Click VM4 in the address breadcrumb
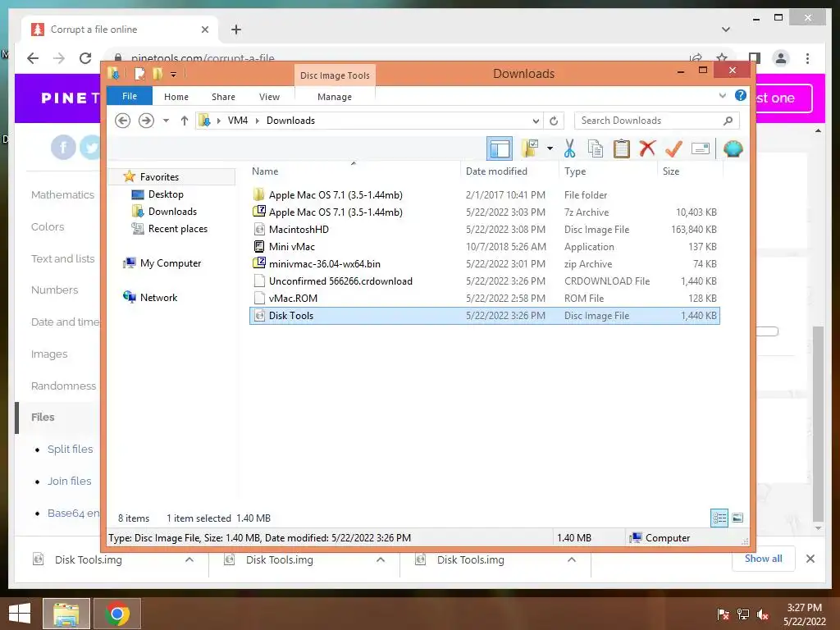 coord(238,121)
